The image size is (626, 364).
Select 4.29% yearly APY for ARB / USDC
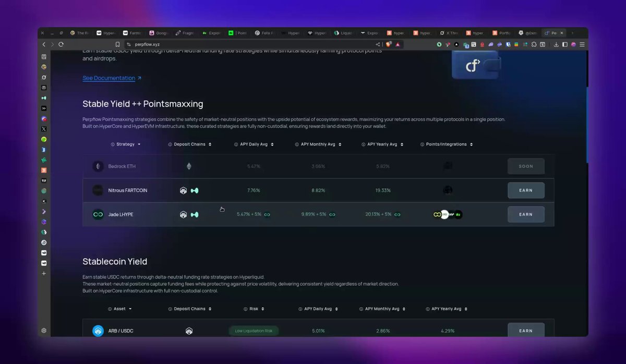(x=448, y=331)
